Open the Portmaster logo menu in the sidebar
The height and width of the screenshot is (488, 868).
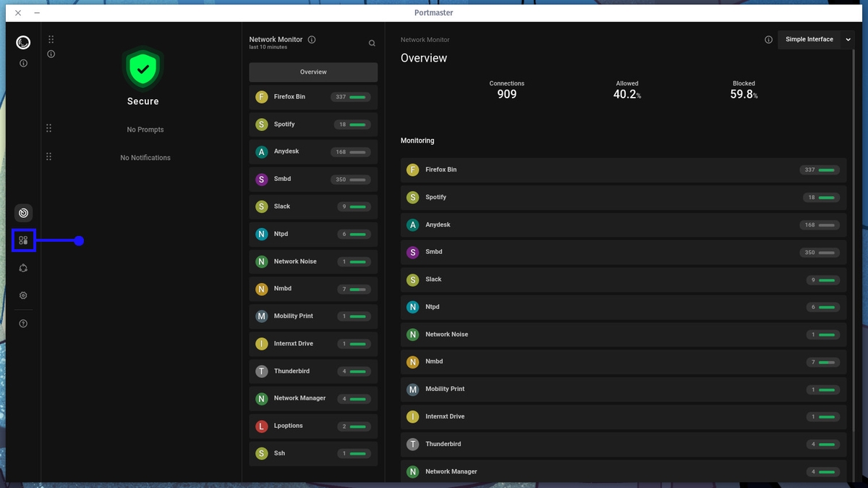point(23,42)
